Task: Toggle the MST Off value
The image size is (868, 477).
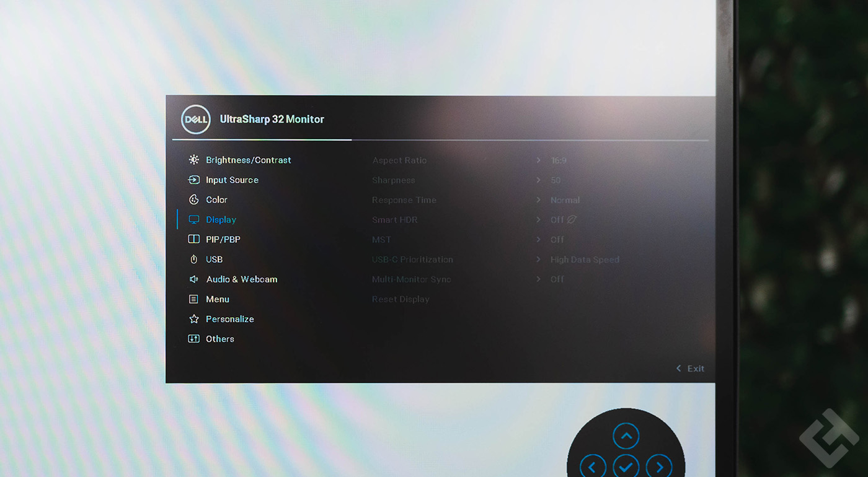Action: (557, 240)
